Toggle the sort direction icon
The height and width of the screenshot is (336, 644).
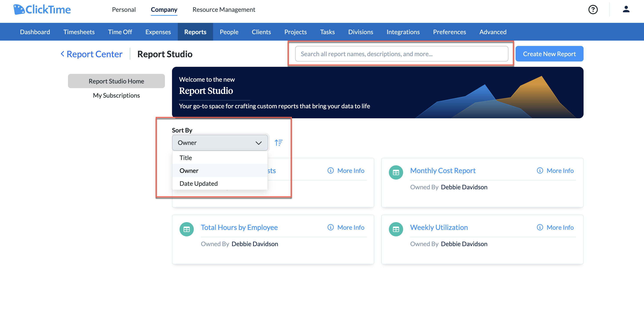pos(278,142)
